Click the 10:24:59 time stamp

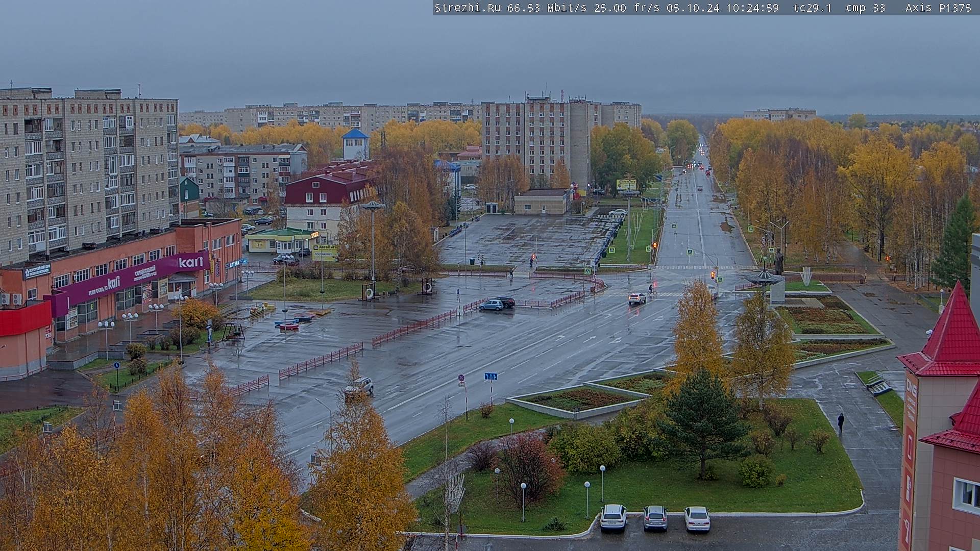753,8
